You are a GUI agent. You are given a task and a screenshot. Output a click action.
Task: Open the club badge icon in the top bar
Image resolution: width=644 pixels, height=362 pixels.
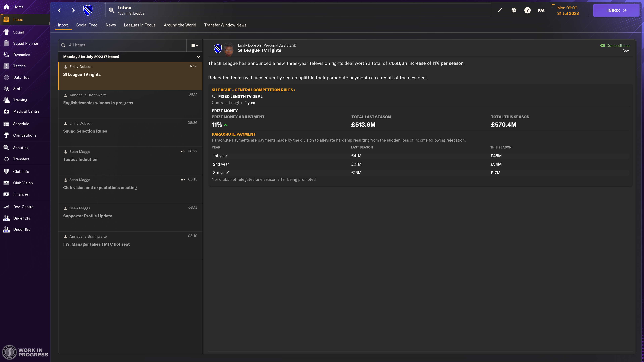(88, 10)
